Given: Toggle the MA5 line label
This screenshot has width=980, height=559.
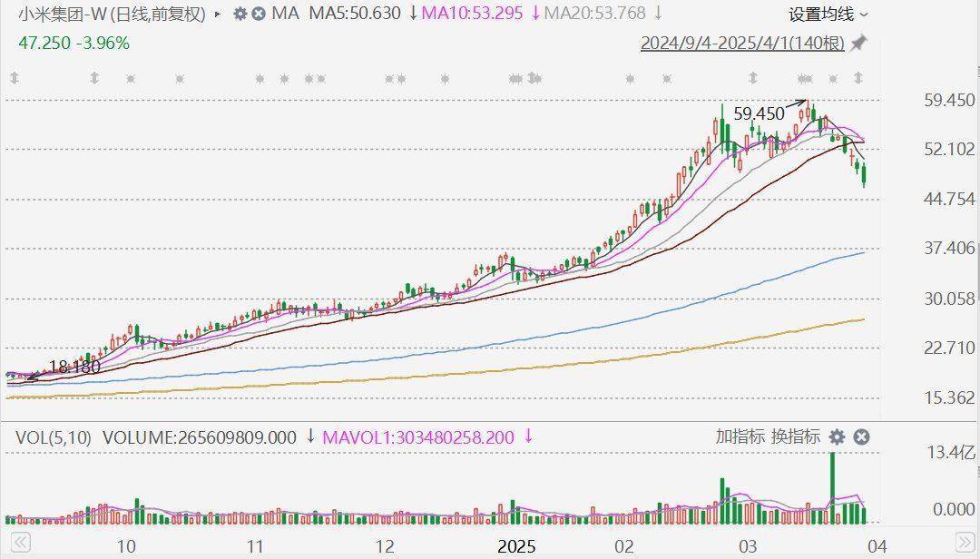Looking at the screenshot, I should pos(355,14).
